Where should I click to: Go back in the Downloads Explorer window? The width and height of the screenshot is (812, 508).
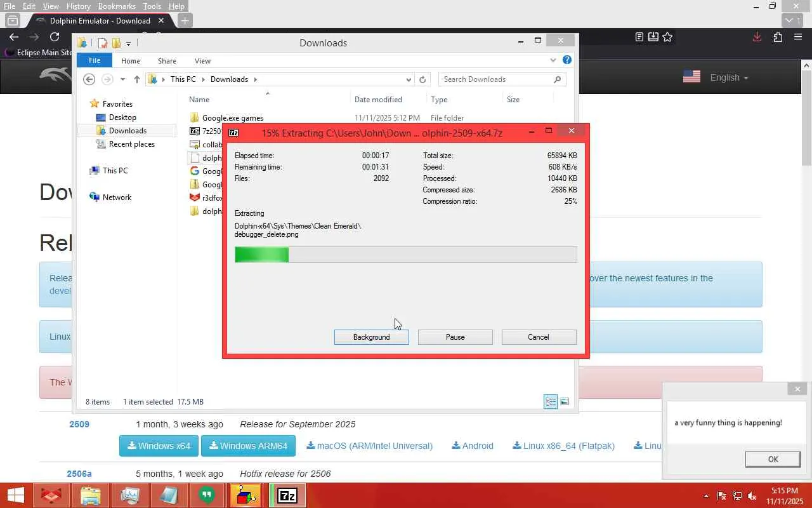tap(89, 79)
